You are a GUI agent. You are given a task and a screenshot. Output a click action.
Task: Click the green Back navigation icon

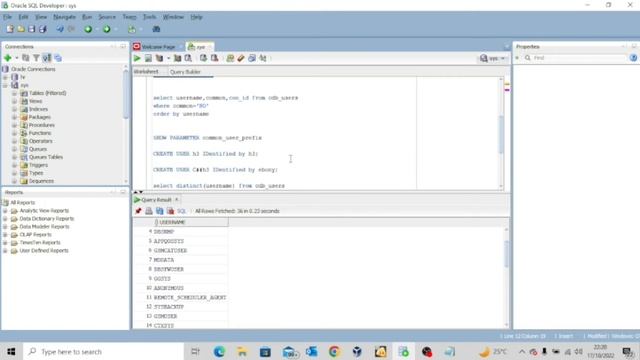pos(88,29)
